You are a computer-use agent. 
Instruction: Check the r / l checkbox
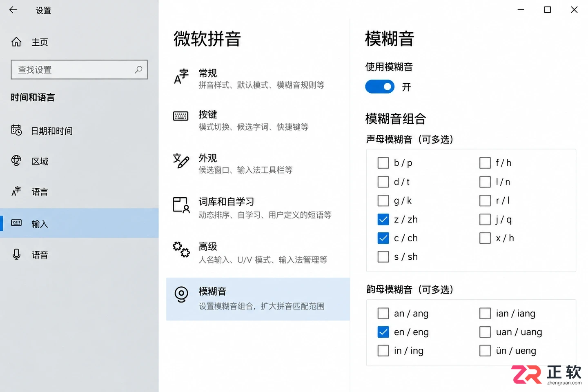(x=485, y=200)
